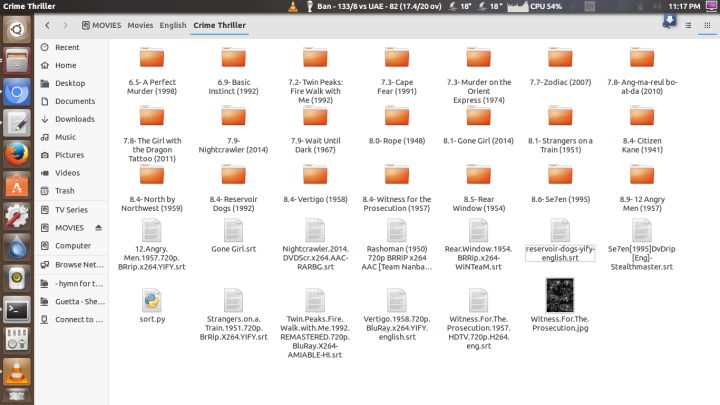
Task: Navigate to English in path bar
Action: (x=171, y=24)
